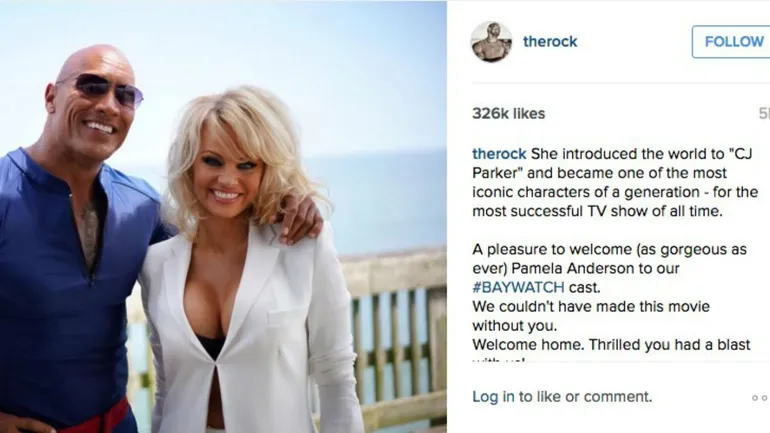The height and width of the screenshot is (433, 770).
Task: Click the main post photo
Action: [x=223, y=216]
